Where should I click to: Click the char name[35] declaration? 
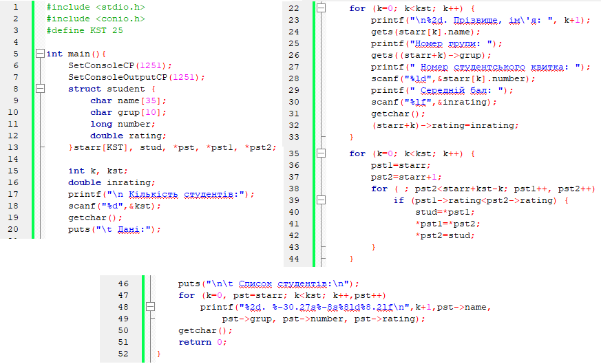click(128, 100)
